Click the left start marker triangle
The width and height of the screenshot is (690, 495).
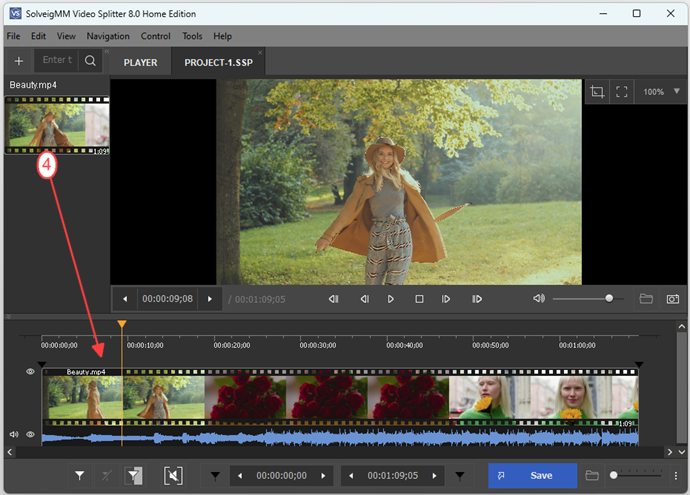42,364
